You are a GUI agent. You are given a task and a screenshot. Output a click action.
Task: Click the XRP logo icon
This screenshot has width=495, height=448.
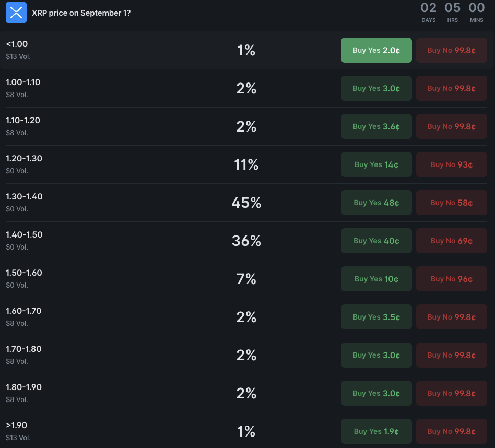16,13
